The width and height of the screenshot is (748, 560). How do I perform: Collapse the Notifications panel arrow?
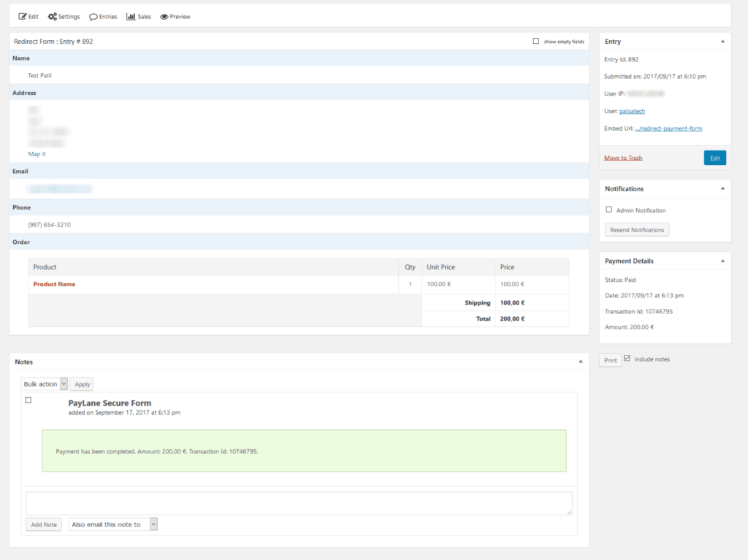click(722, 188)
